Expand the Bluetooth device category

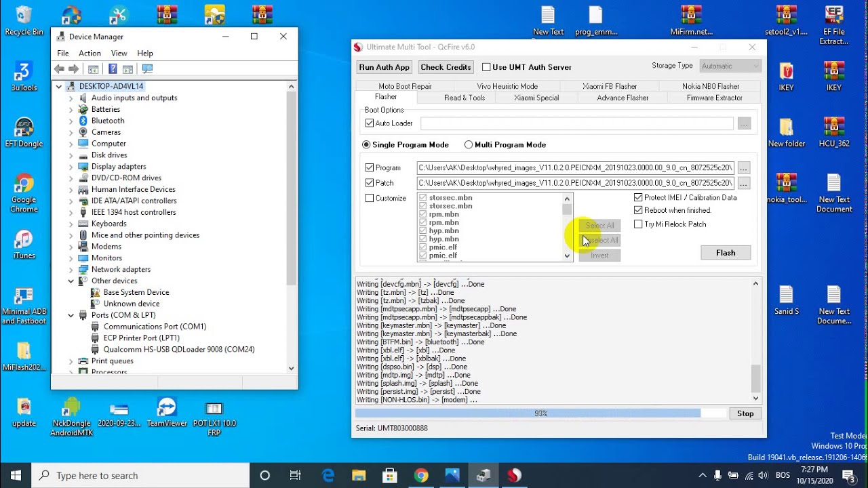pos(71,121)
